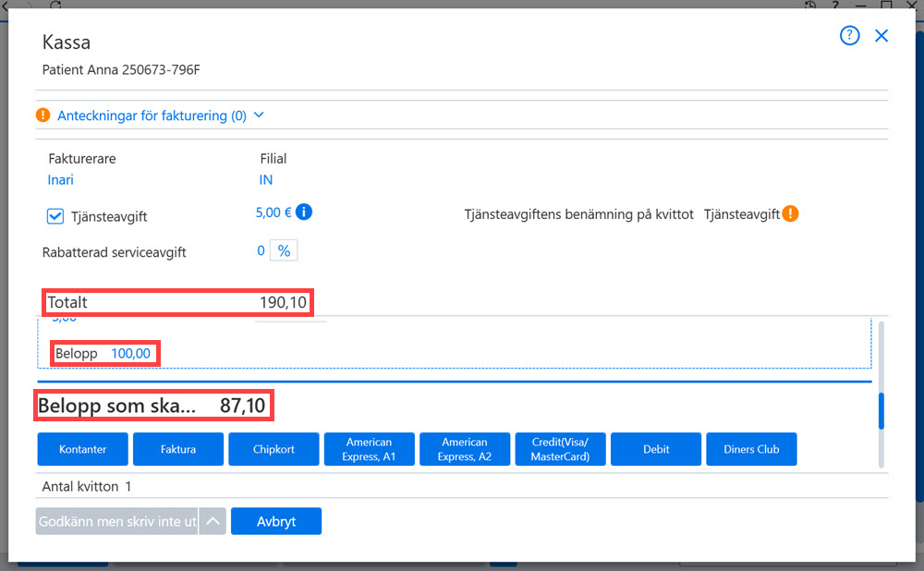The height and width of the screenshot is (571, 924).
Task: Click orange alert icon before Anteckningar för fakturering
Action: point(43,115)
